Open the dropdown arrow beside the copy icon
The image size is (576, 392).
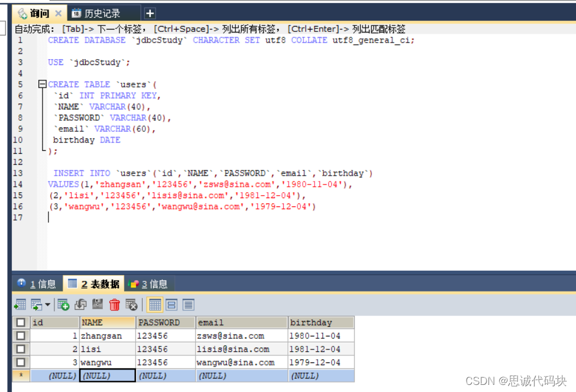tap(47, 304)
